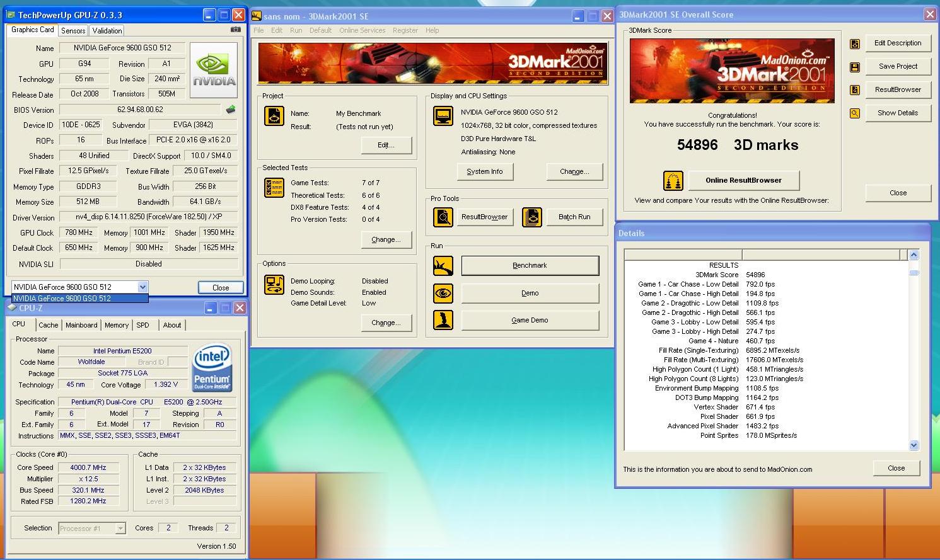The image size is (940, 560).
Task: Click the Show Details magnifier icon
Action: pos(855,113)
